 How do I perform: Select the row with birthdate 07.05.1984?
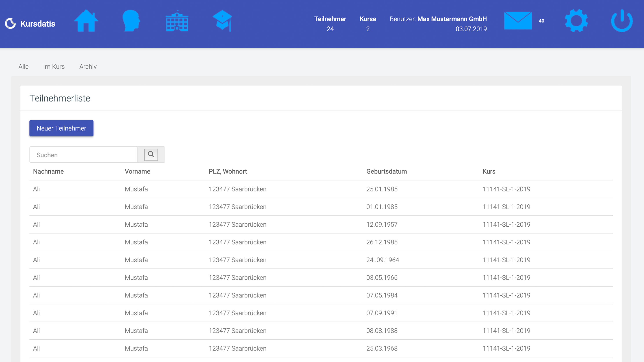tap(321, 295)
